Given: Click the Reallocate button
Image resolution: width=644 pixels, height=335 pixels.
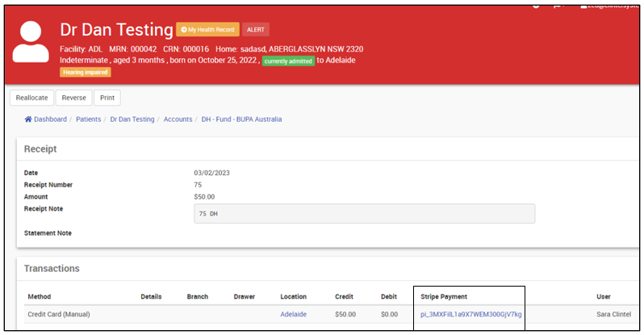Looking at the screenshot, I should point(31,98).
